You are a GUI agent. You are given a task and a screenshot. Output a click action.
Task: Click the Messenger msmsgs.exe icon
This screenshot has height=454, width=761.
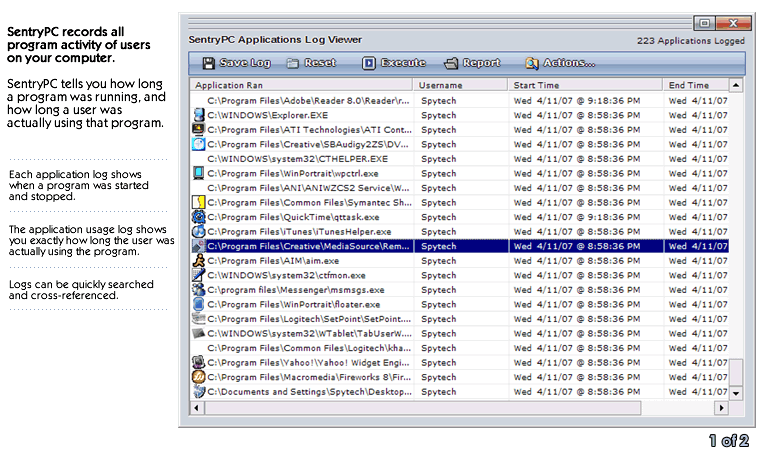[x=199, y=290]
